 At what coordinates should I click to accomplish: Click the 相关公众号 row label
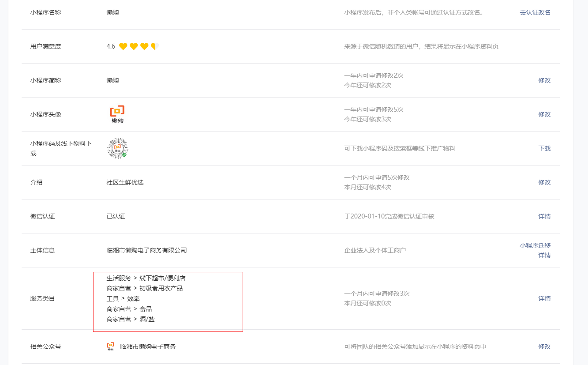(45, 346)
